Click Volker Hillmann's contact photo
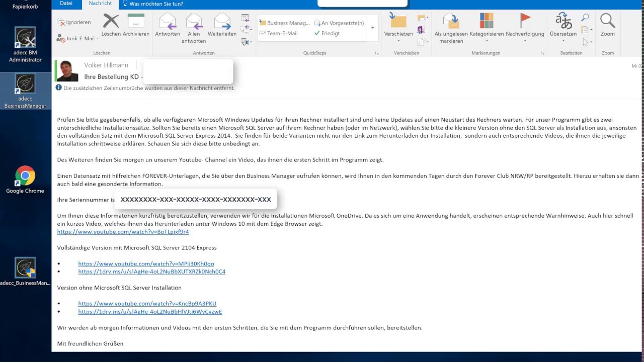This screenshot has height=362, width=644. coord(67,71)
